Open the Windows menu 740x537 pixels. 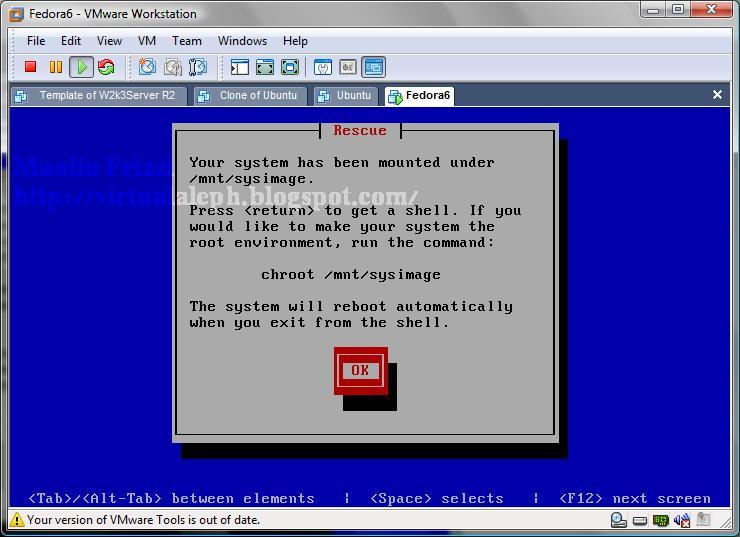pos(242,41)
